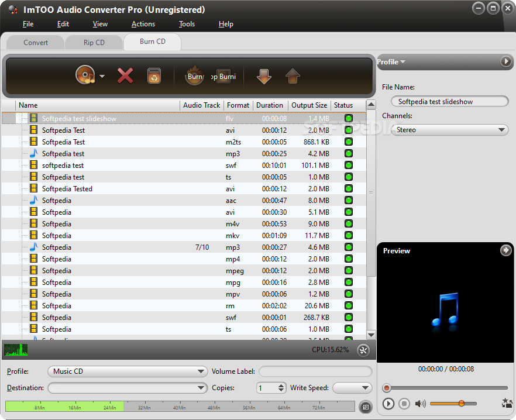Image resolution: width=516 pixels, height=420 pixels.
Task: Switch to the Convert tab
Action: [36, 43]
